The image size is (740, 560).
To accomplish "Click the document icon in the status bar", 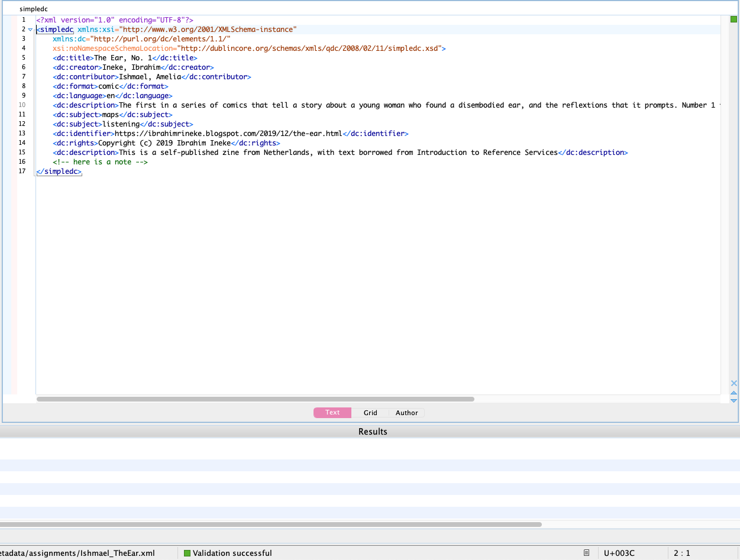I will click(x=586, y=553).
